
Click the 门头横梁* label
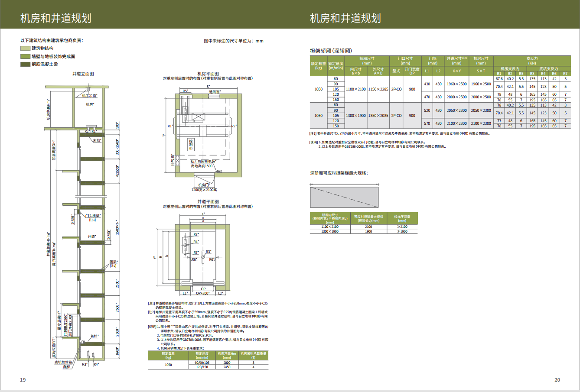point(93,216)
